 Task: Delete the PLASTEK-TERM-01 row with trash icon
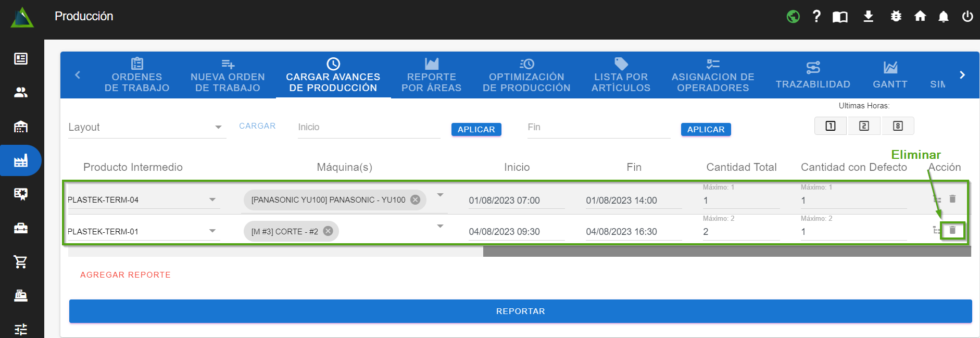point(952,230)
